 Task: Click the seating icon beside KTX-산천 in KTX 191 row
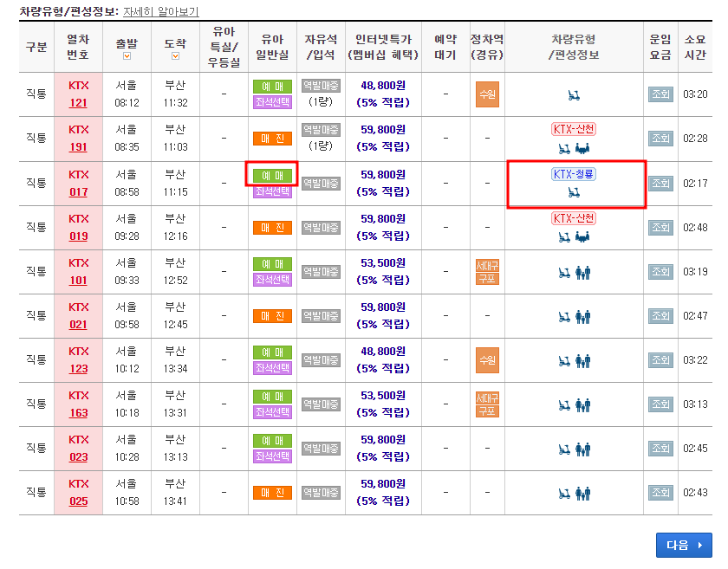tap(584, 147)
